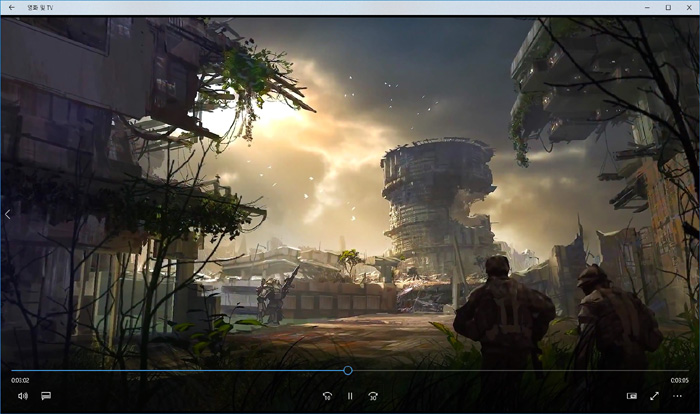The width and height of the screenshot is (700, 414).
Task: Switch to mini view mode
Action: 631,396
